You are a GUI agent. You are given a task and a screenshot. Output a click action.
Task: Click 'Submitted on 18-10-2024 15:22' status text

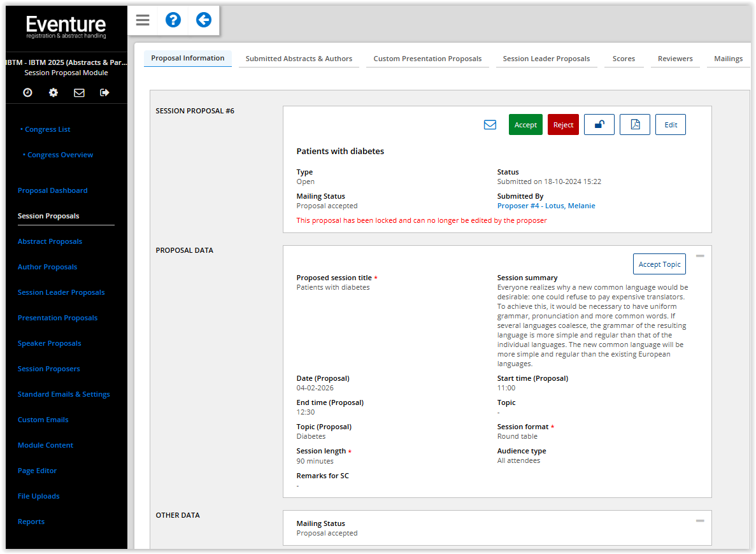(549, 181)
